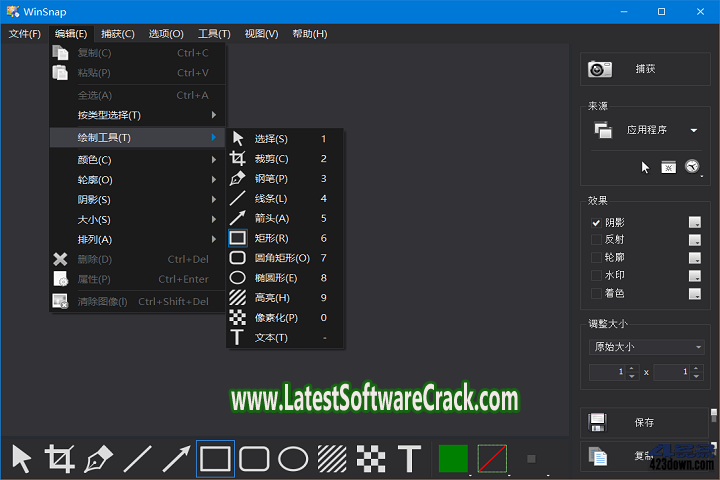Select the Highlight hatch tool in toolbar
The height and width of the screenshot is (480, 720).
(x=332, y=458)
